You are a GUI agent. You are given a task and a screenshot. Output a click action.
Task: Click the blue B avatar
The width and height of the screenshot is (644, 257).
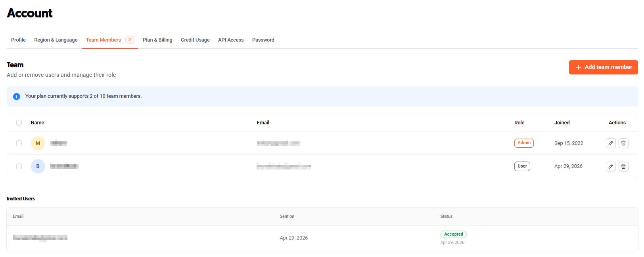(x=38, y=166)
